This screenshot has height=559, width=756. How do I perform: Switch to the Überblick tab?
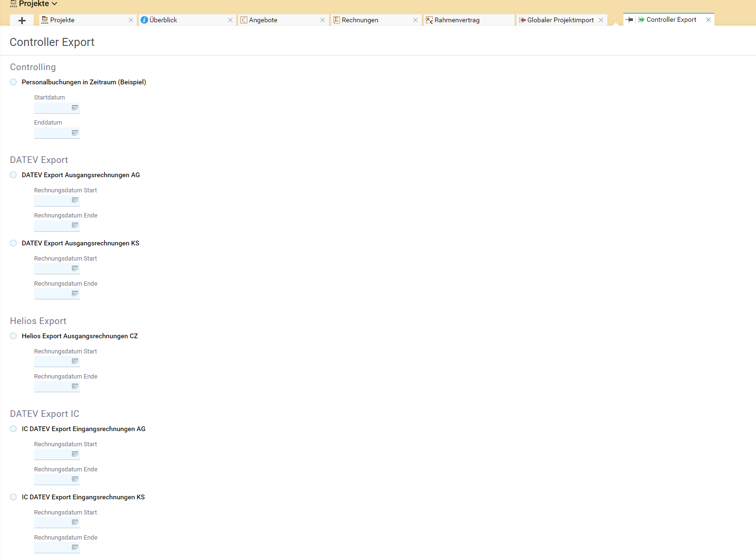187,20
